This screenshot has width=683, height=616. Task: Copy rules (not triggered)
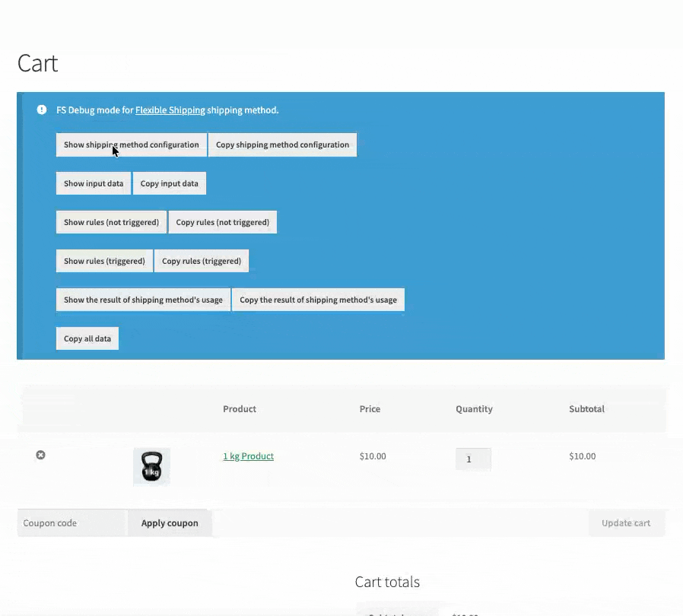pos(223,222)
